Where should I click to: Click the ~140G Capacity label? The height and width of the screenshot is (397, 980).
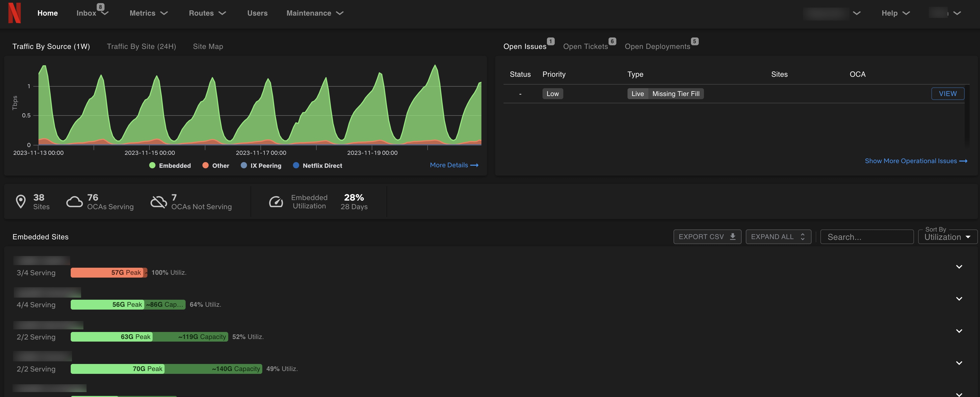click(236, 369)
